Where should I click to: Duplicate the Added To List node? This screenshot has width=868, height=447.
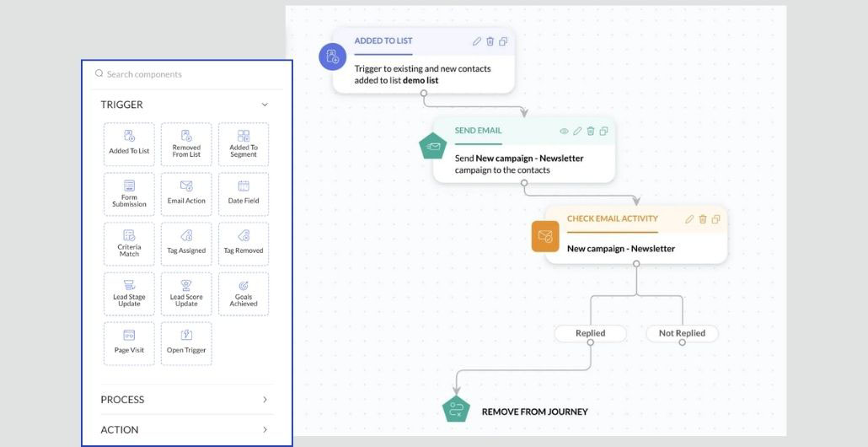pos(503,41)
